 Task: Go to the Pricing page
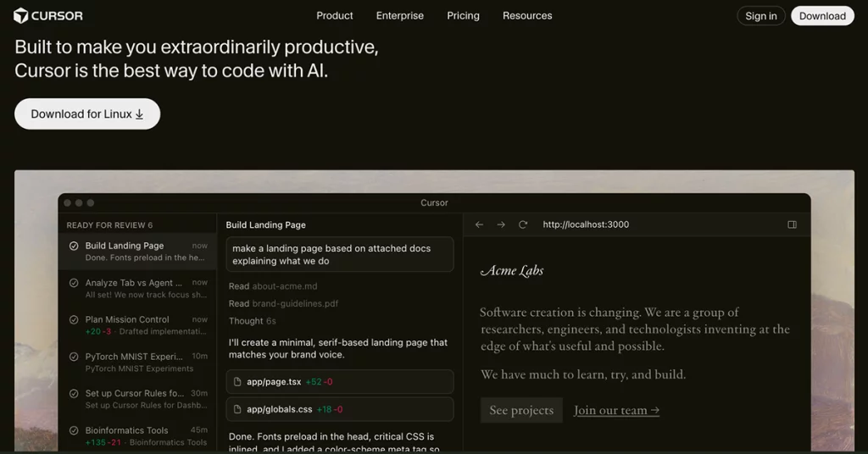464,15
